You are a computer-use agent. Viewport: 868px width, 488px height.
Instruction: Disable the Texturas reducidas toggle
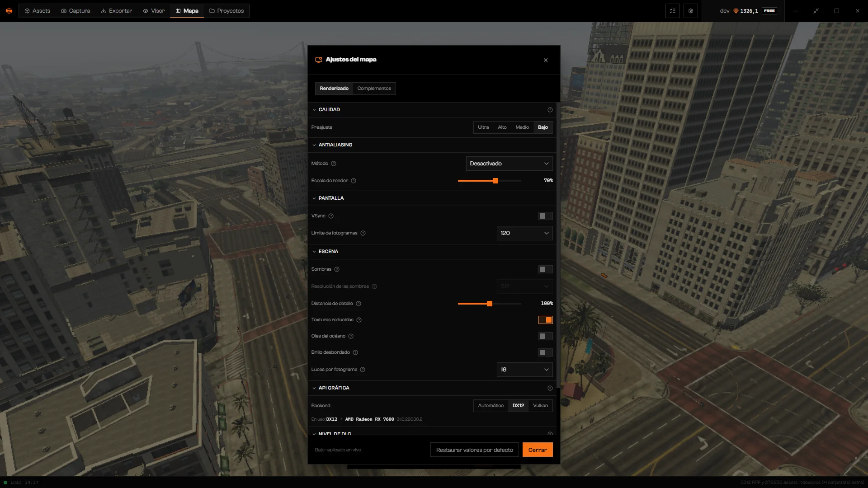(x=546, y=320)
